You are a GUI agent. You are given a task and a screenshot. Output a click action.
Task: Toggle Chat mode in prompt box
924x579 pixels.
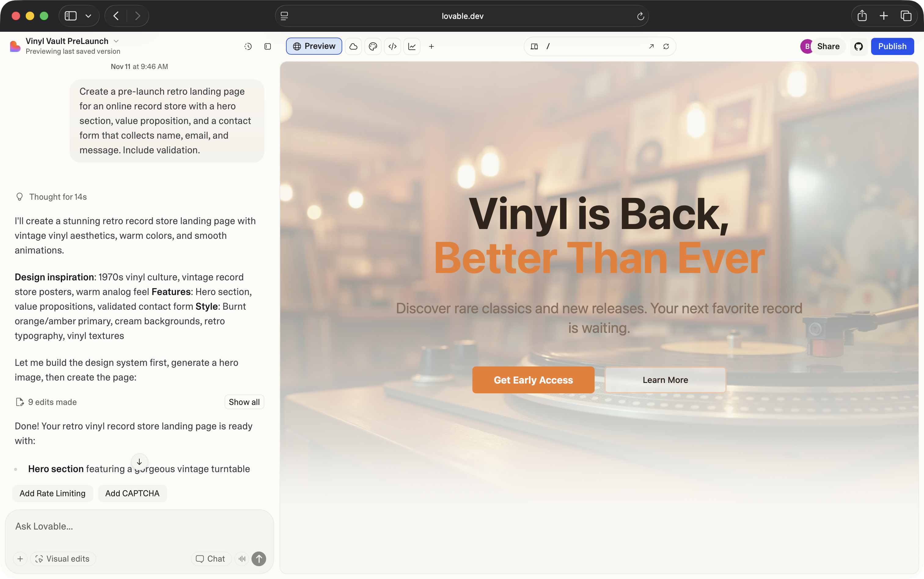(210, 559)
